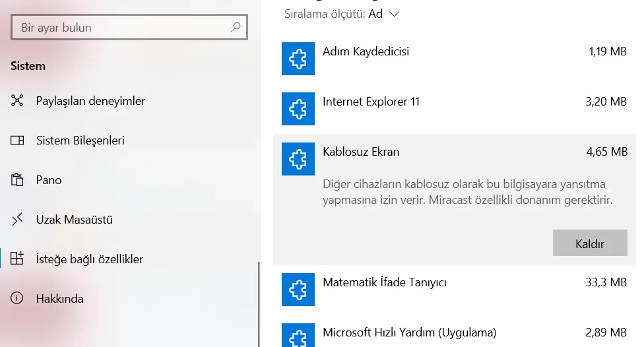Viewport: 644px width, 347px height.
Task: Collapse the Kablosuz Ekran feature title
Action: [361, 152]
